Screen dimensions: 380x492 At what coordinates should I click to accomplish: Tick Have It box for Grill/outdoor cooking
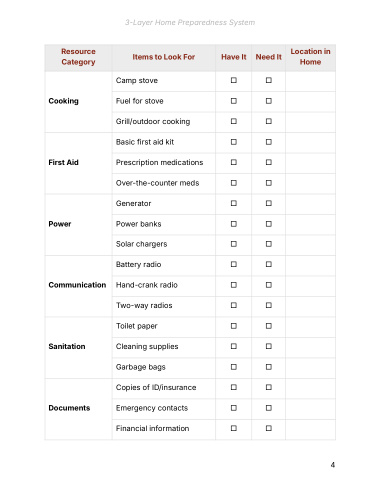234,121
